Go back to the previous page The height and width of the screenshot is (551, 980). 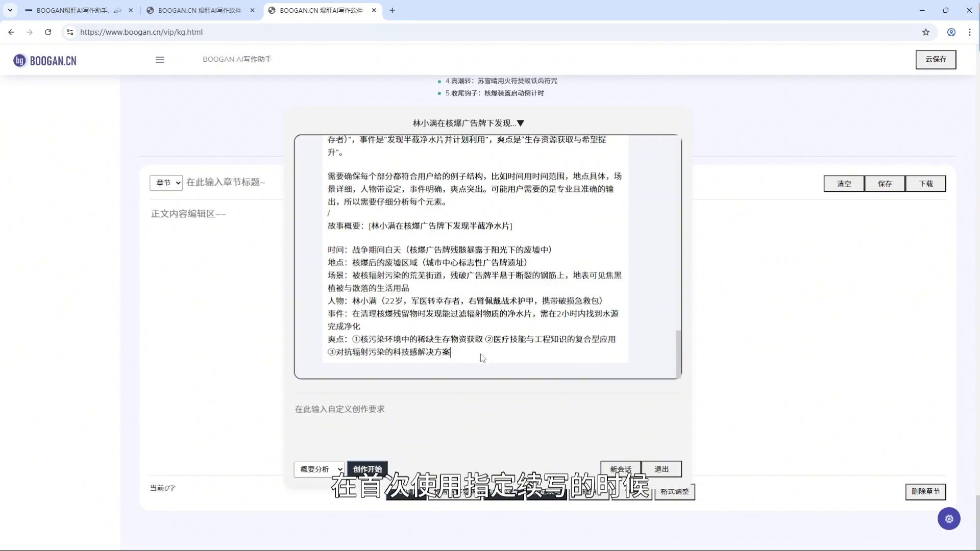[x=11, y=32]
